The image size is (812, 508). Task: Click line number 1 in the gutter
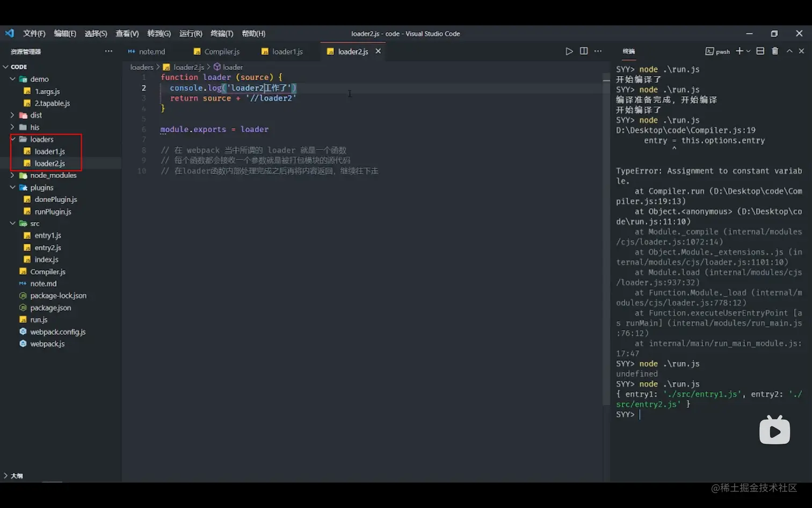click(144, 77)
